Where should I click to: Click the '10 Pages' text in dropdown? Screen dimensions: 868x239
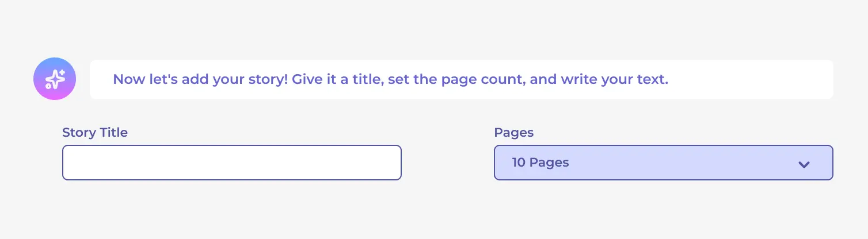point(540,163)
